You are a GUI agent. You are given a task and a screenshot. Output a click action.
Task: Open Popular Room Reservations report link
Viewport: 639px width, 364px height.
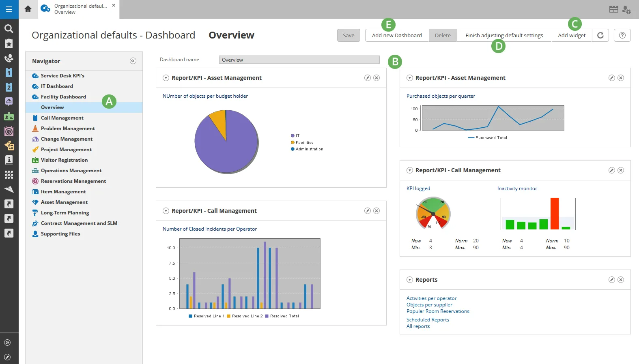point(438,311)
